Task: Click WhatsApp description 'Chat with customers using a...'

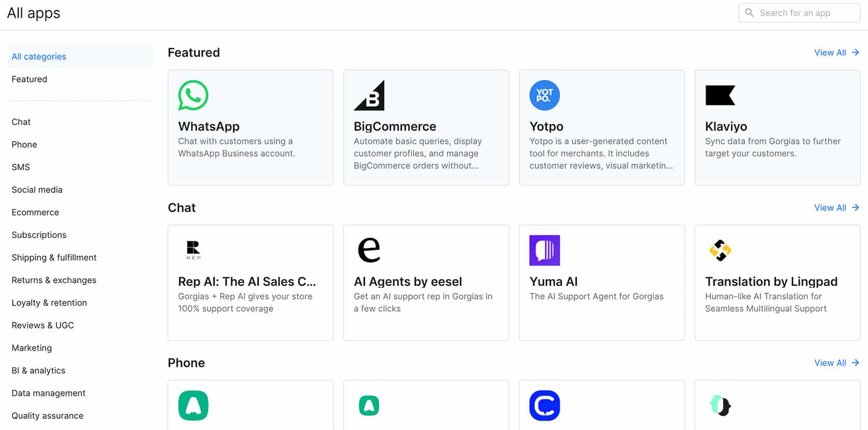Action: (236, 147)
